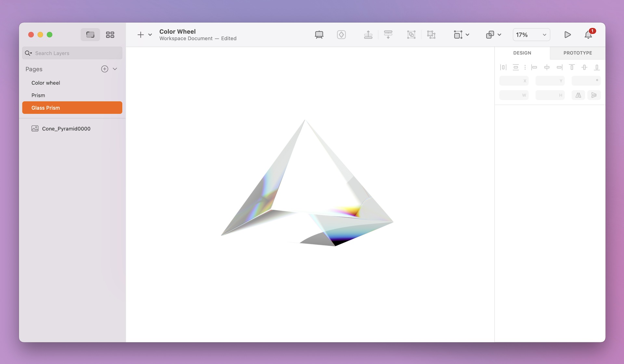624x364 pixels.
Task: Collapse the Pages section with its chevron
Action: 115,69
